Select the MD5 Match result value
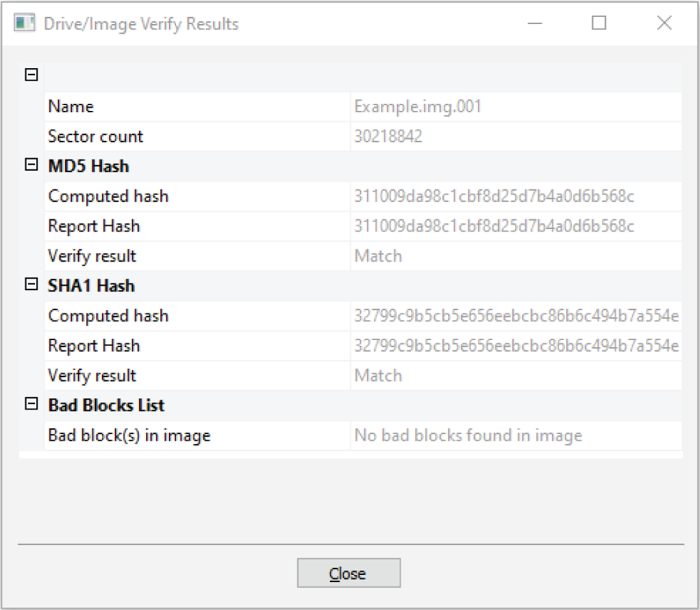The image size is (700, 610). coord(378,256)
